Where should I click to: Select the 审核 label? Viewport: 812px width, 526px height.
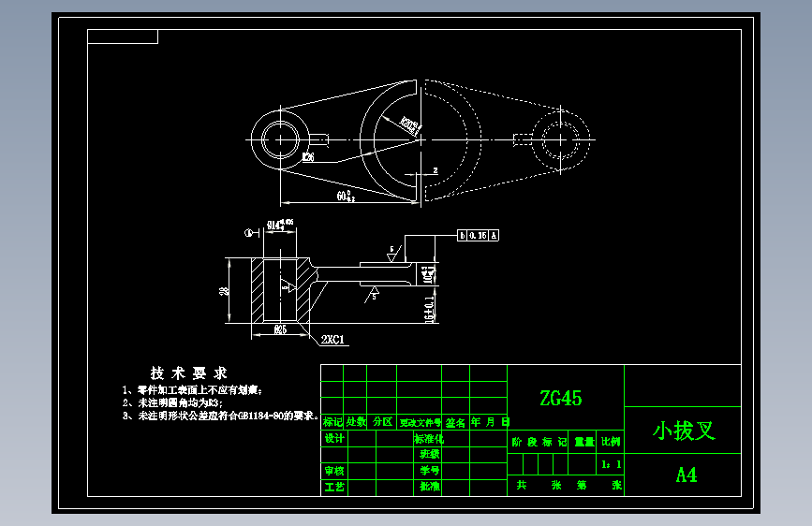(x=334, y=471)
